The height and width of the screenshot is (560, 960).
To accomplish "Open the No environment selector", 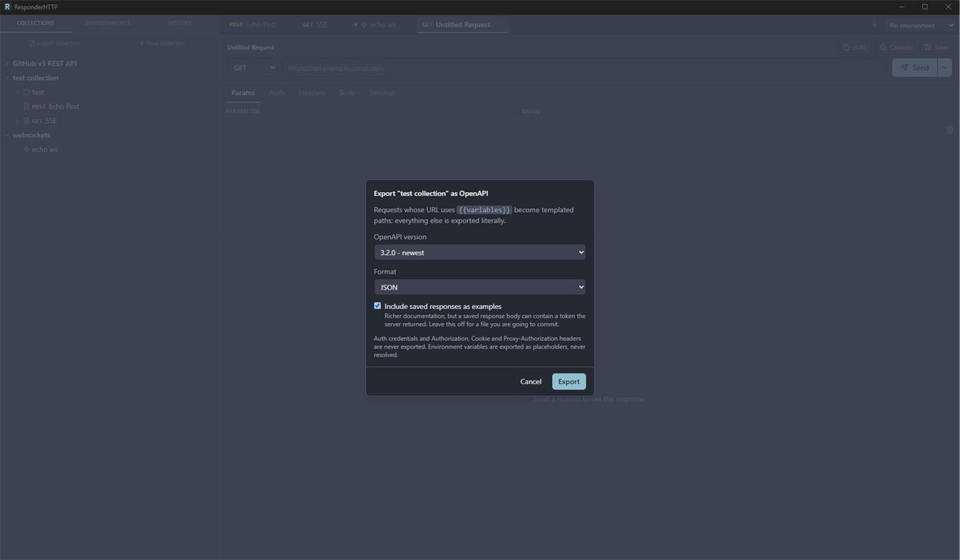I will (922, 25).
